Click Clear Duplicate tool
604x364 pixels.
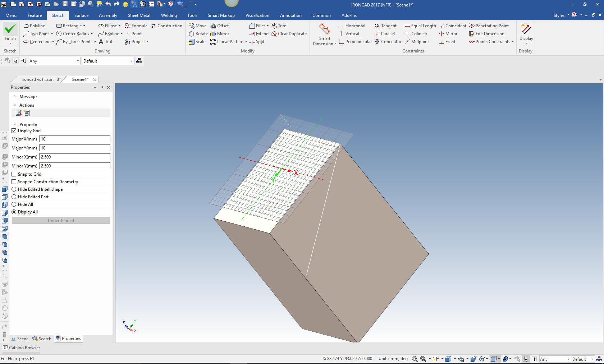[289, 34]
